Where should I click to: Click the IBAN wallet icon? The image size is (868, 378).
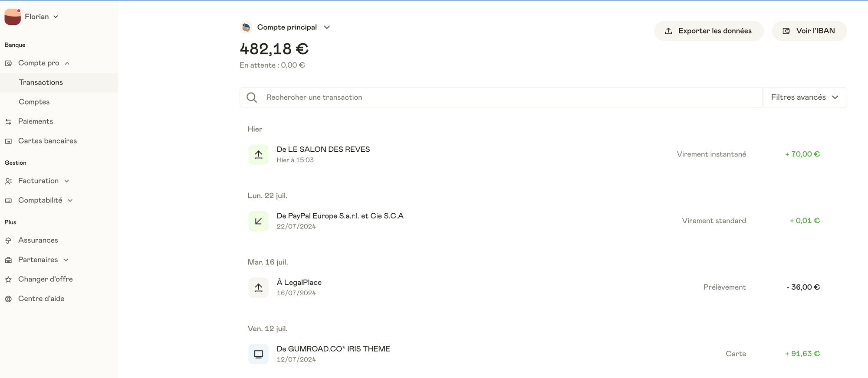(786, 31)
